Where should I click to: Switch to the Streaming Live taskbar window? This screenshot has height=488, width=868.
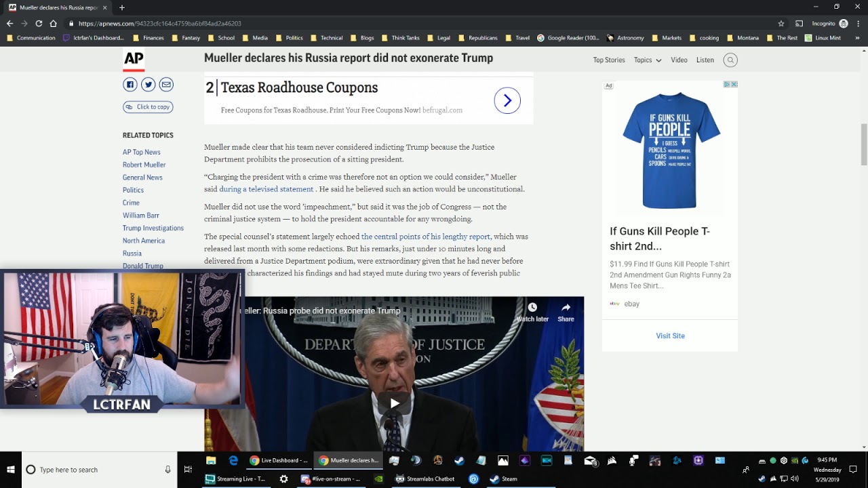(x=235, y=479)
